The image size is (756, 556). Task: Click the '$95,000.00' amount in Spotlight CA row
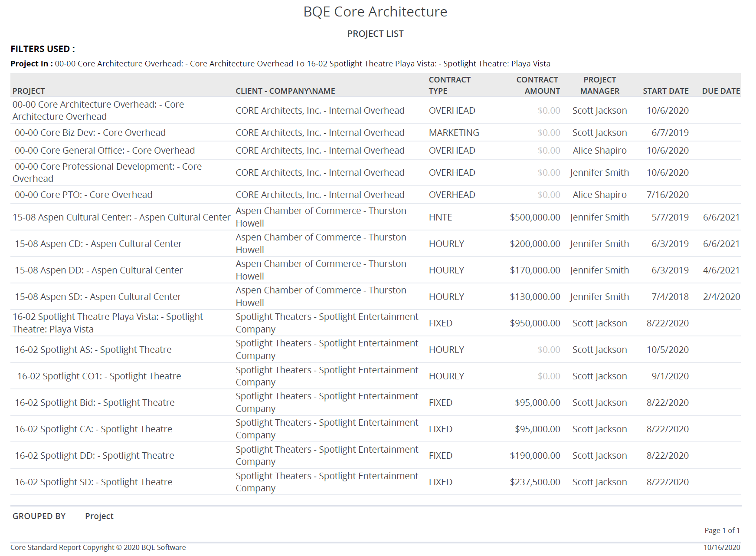tap(537, 429)
